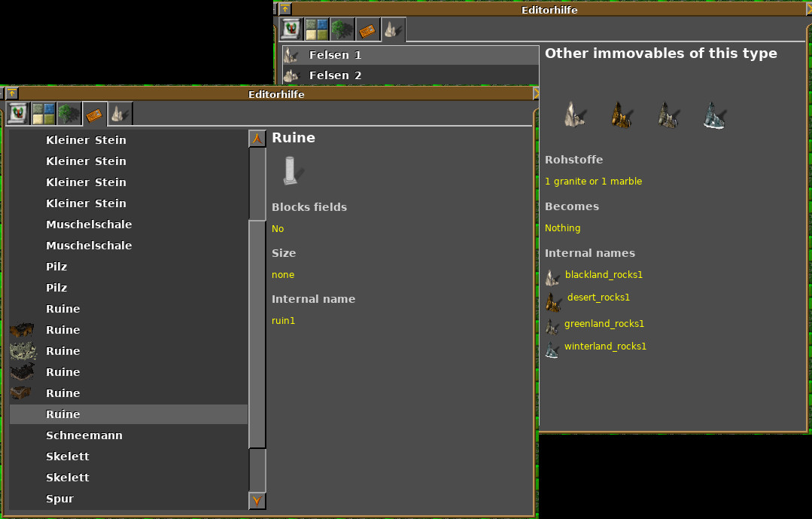812x519 pixels.
Task: Collapse the back Editorhilfe window via the title arrow
Action: pyautogui.click(x=285, y=9)
